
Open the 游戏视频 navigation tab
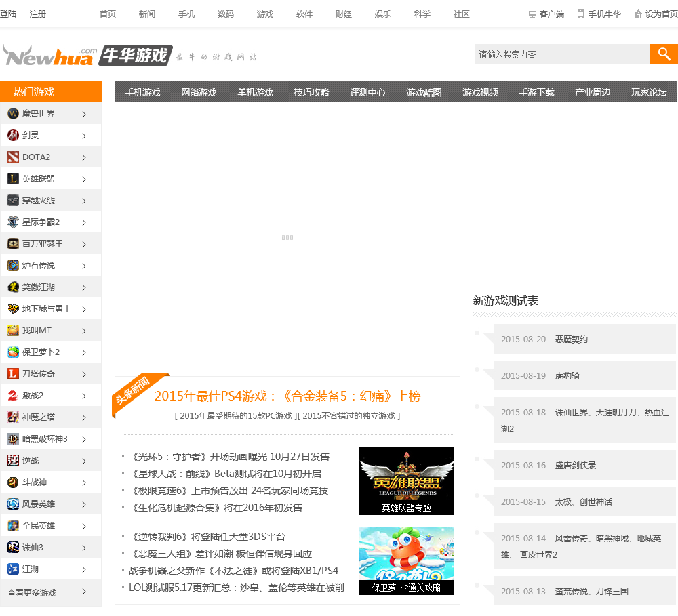pyautogui.click(x=481, y=92)
